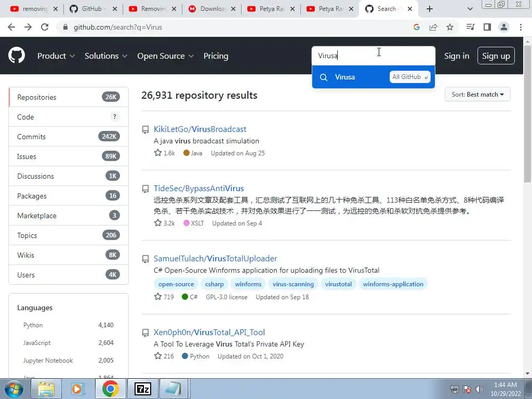Screen dimensions: 532x399
Task: Select Wikis filter in sidebar
Action: click(x=69, y=255)
